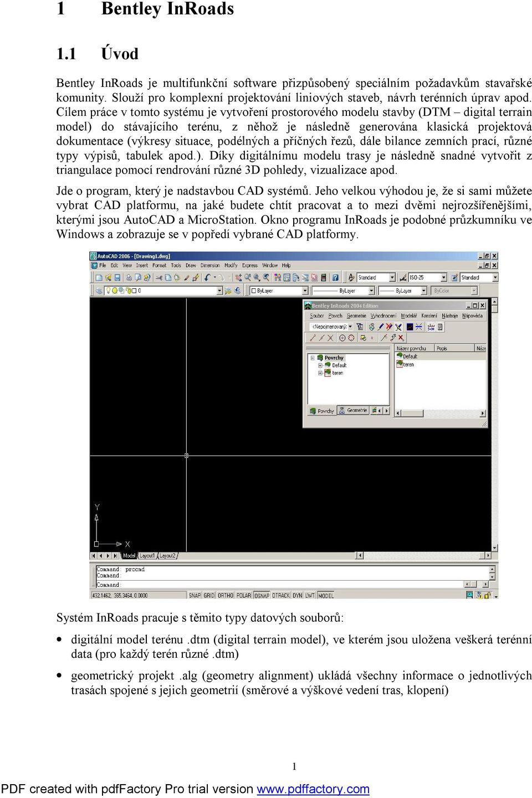
Task: Click the red X delete icon in InRoads
Action: tap(401, 338)
